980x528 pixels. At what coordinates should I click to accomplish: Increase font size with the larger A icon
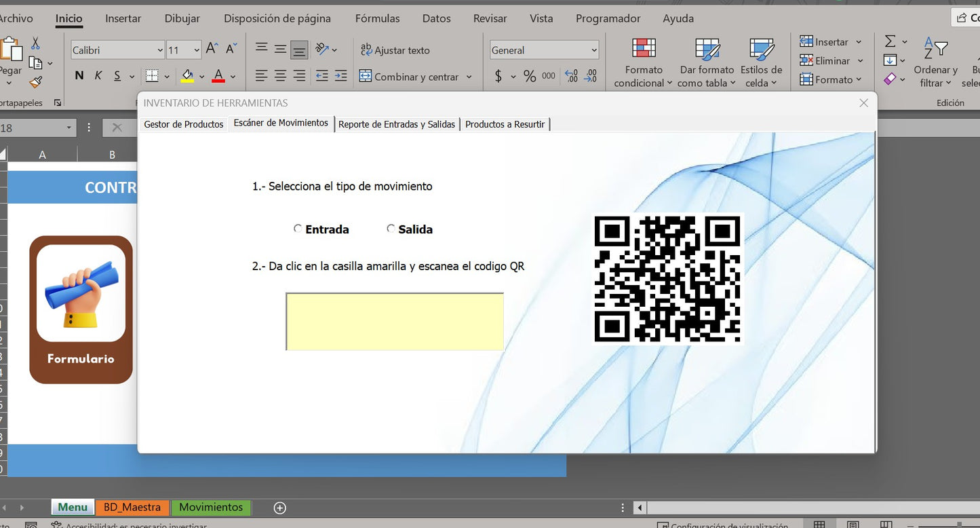pos(212,49)
